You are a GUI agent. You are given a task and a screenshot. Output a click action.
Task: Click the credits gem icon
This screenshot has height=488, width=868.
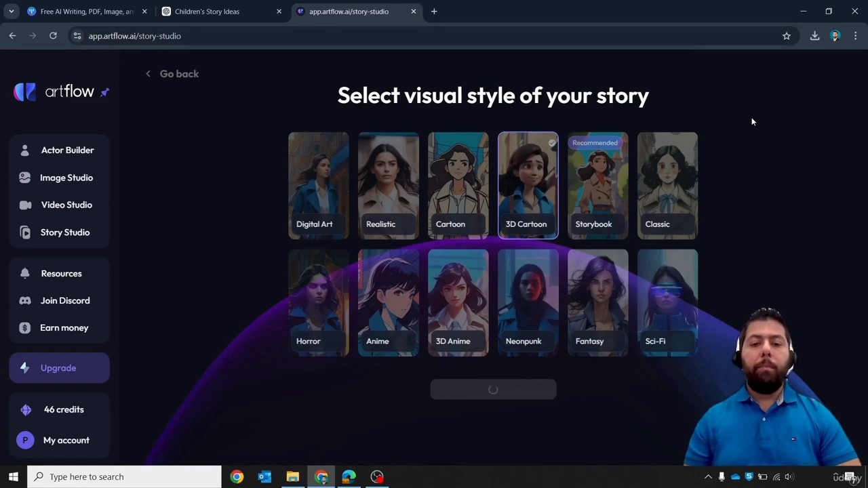[26, 409]
